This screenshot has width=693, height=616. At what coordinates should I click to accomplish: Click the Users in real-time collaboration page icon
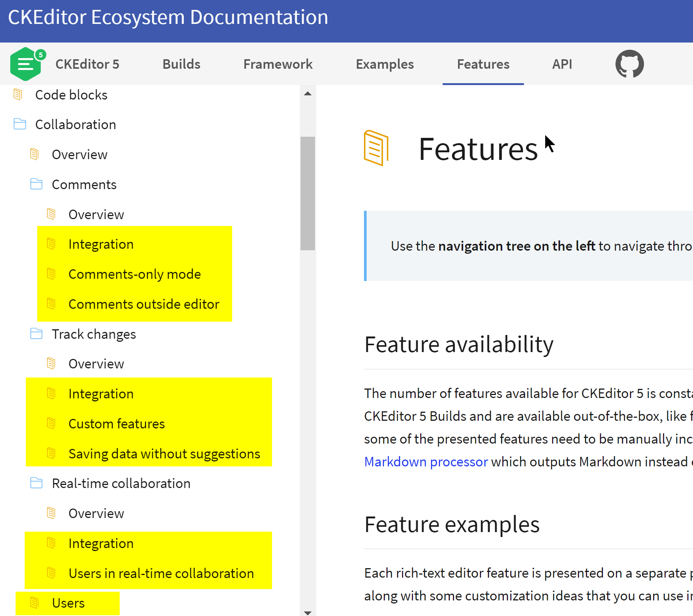click(x=51, y=573)
